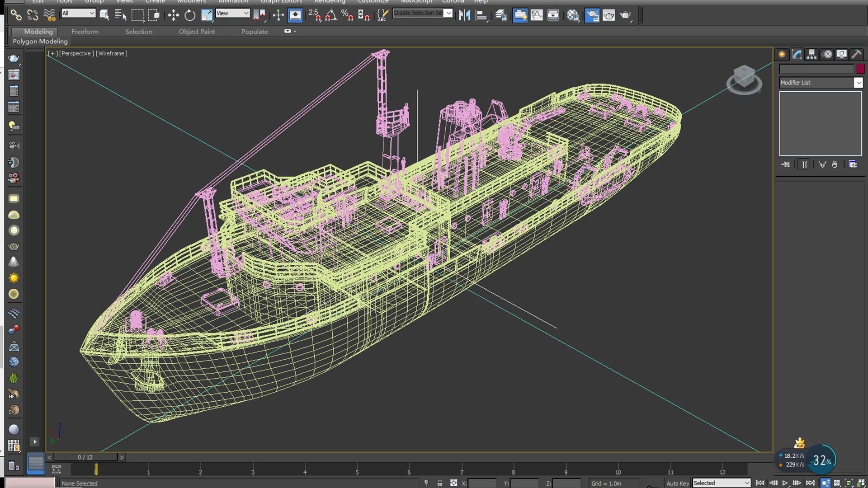This screenshot has width=868, height=488.
Task: Click Play Animation button
Action: [785, 483]
